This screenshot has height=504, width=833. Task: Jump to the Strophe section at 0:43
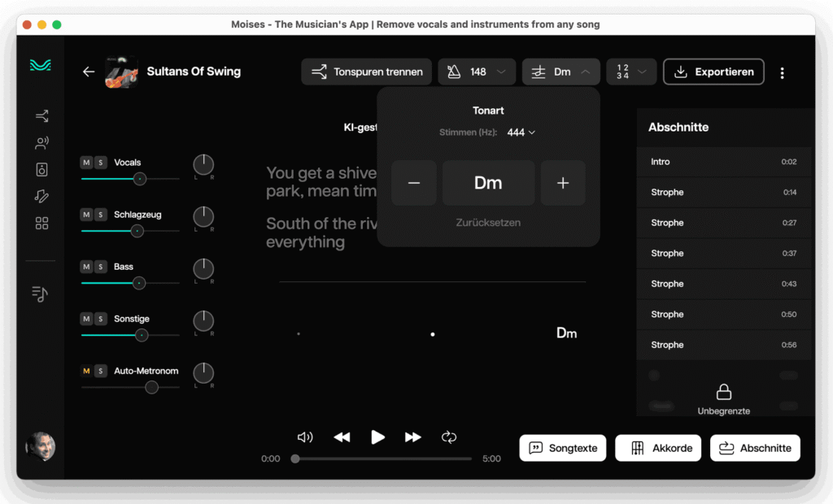click(x=723, y=285)
